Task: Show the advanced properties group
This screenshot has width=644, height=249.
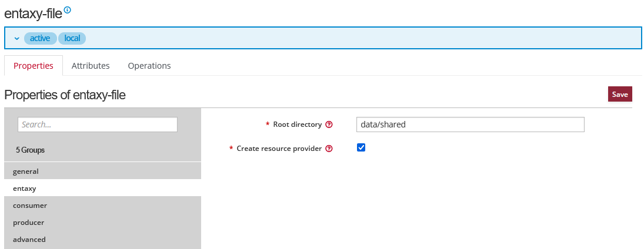Action: [x=29, y=240]
